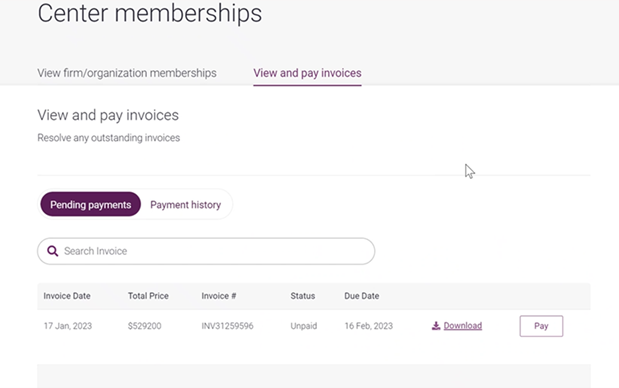Click the Unpaid status cell
619x388 pixels.
click(x=304, y=326)
